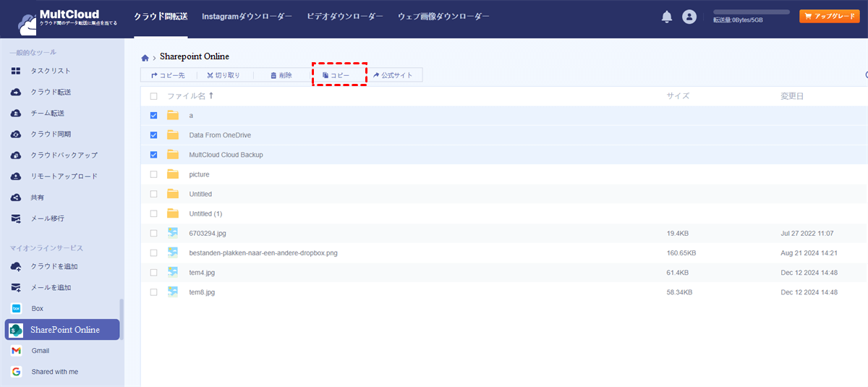Click the アップグレード button
868x387 pixels.
coord(830,16)
